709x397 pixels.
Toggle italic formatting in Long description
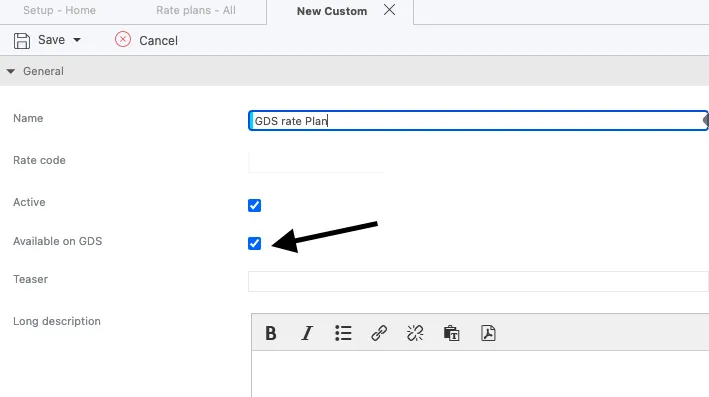pyautogui.click(x=307, y=333)
